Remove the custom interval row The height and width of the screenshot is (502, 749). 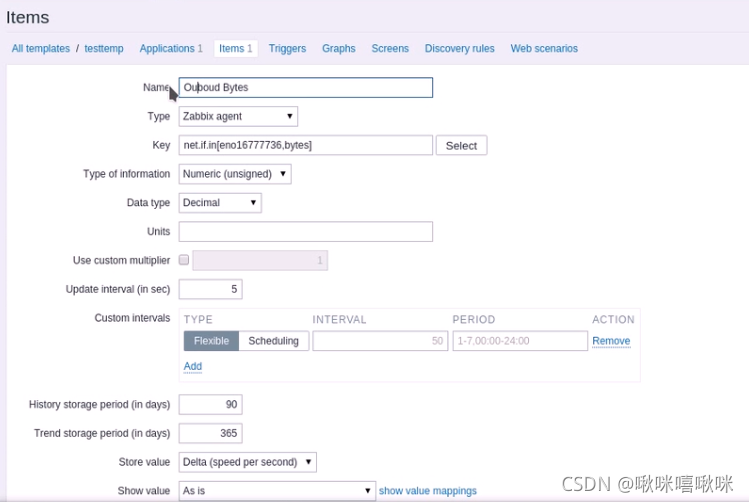coord(611,341)
